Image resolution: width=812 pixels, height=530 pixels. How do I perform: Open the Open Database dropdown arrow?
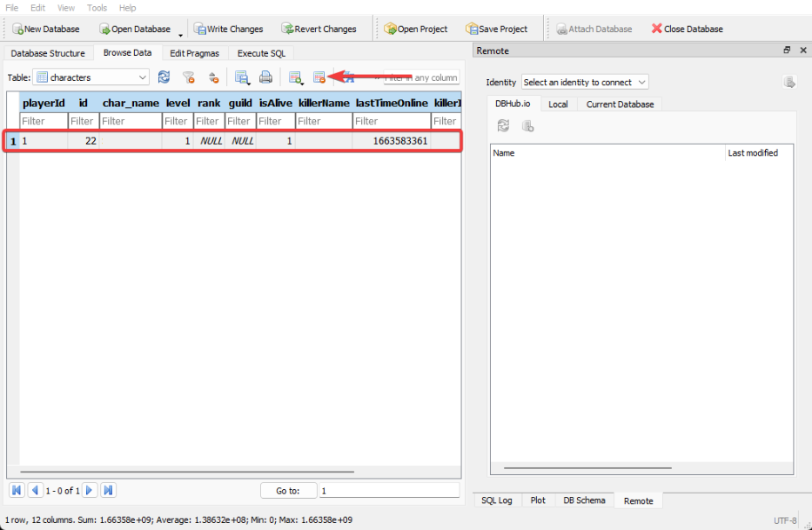click(181, 33)
